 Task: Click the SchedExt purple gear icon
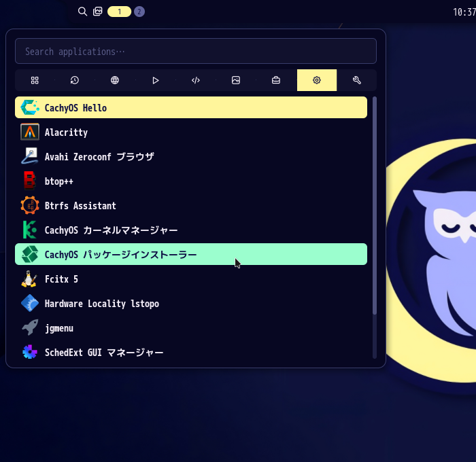[30, 352]
